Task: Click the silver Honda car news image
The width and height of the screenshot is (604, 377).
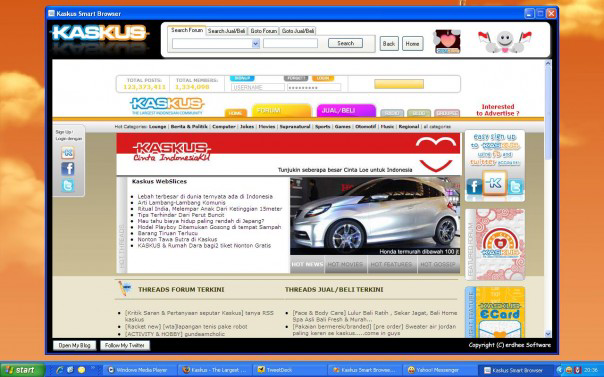Action: pyautogui.click(x=375, y=216)
